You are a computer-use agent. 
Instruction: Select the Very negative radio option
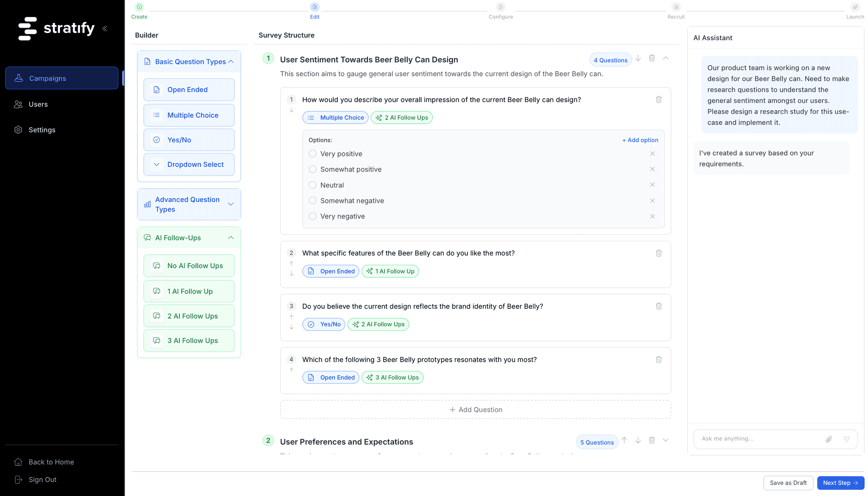[x=312, y=216]
